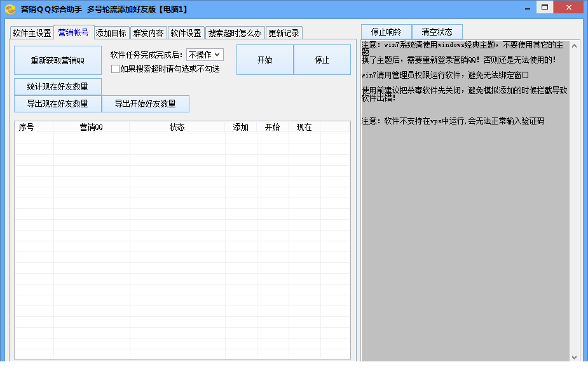Maximize the 营销QQ综合助手 window
Image resolution: width=588 pixels, height=376 pixels.
[x=545, y=8]
